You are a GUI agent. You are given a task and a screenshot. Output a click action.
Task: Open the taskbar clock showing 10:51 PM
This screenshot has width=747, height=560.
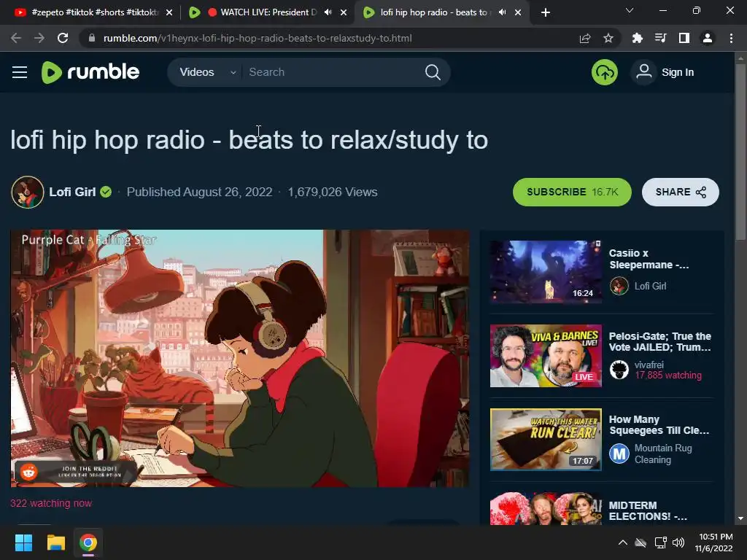click(713, 542)
